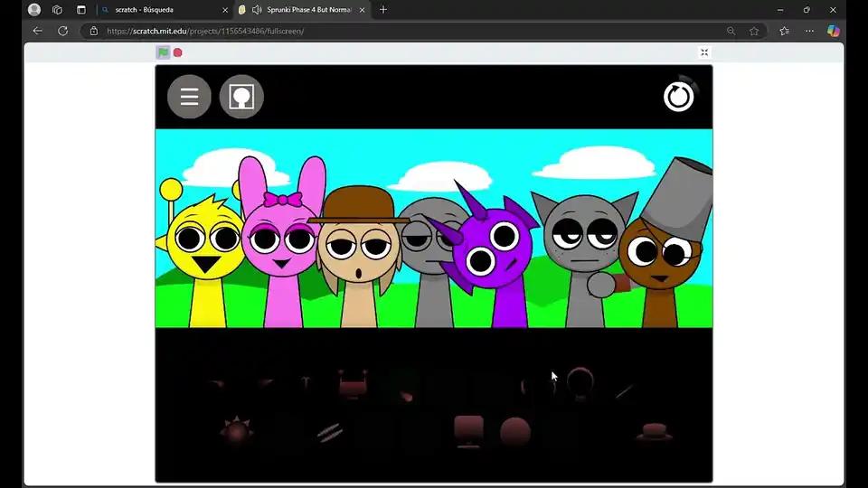Screen dimensions: 868x488
Task: Pick the computer monitor sound icon
Action: tap(468, 431)
